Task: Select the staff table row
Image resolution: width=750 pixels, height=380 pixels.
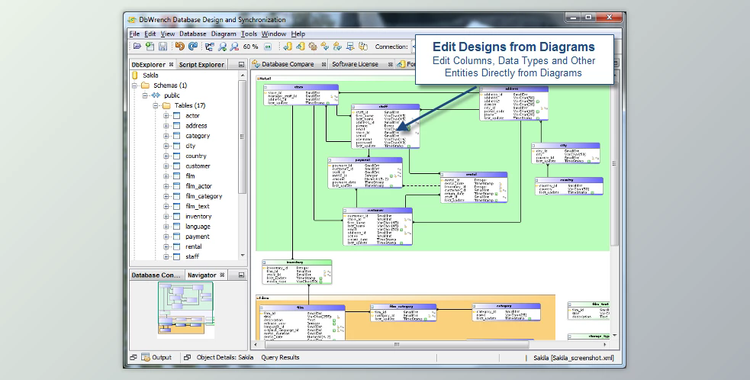Action: pos(192,257)
